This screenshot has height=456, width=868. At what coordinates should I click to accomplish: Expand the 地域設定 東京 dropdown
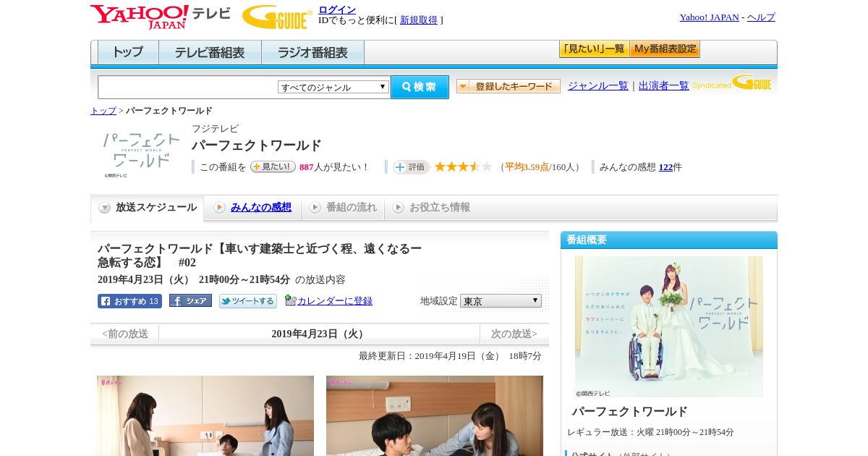coord(501,300)
